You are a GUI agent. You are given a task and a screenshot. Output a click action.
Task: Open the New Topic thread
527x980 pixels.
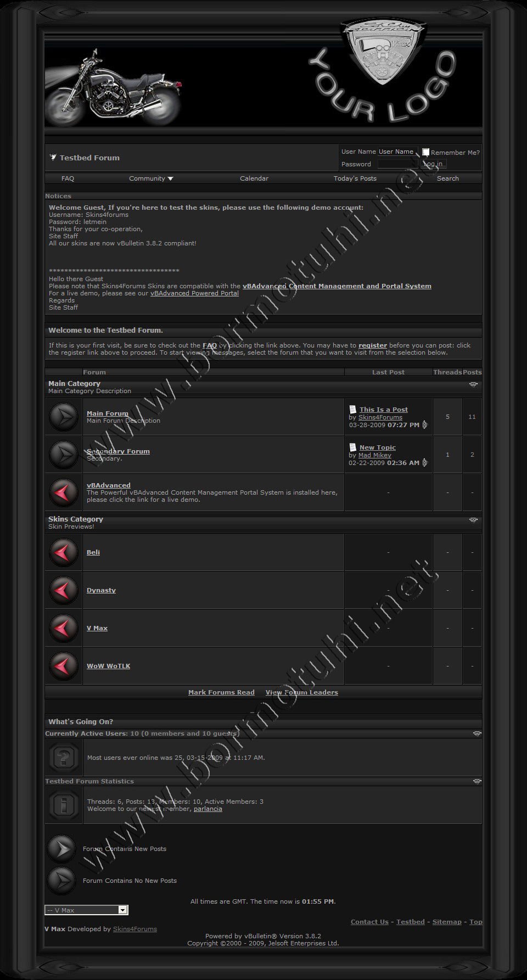click(378, 447)
